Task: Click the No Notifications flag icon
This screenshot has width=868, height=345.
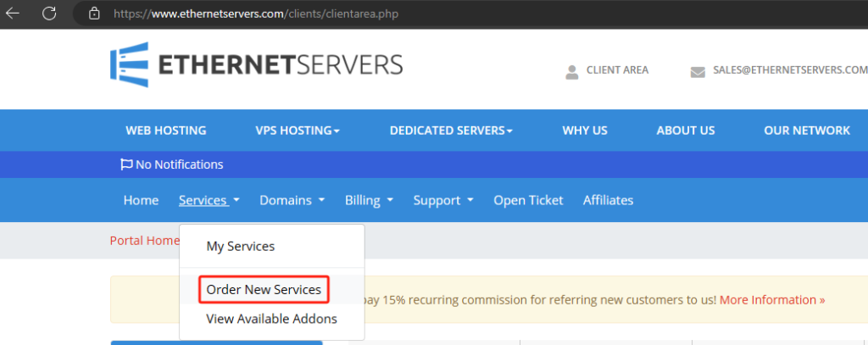Action: [x=127, y=164]
